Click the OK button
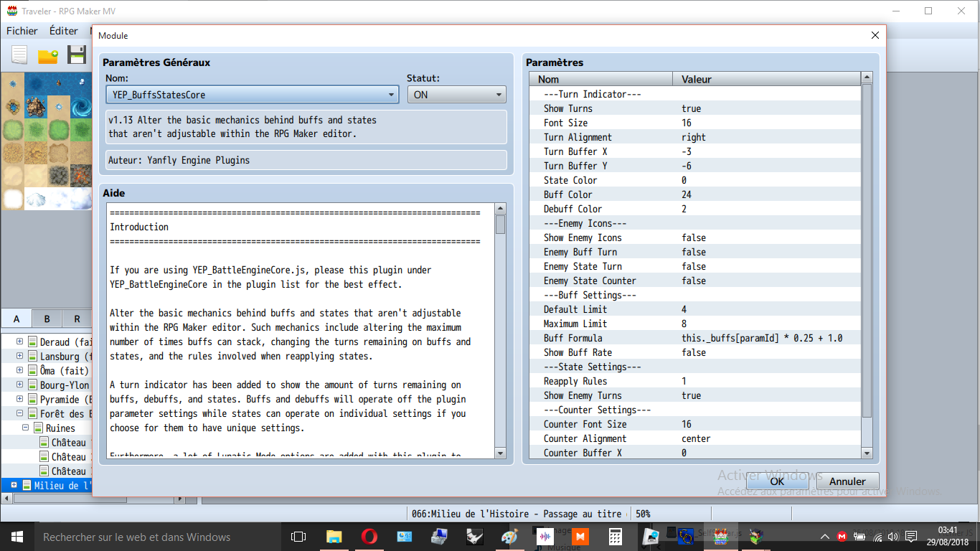The width and height of the screenshot is (980, 551). [x=777, y=481]
